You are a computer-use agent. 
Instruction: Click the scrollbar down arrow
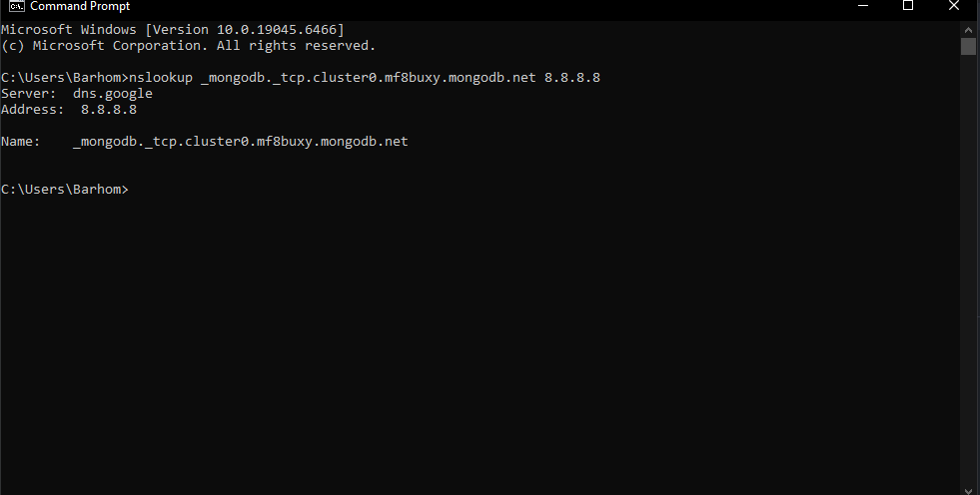point(968,488)
